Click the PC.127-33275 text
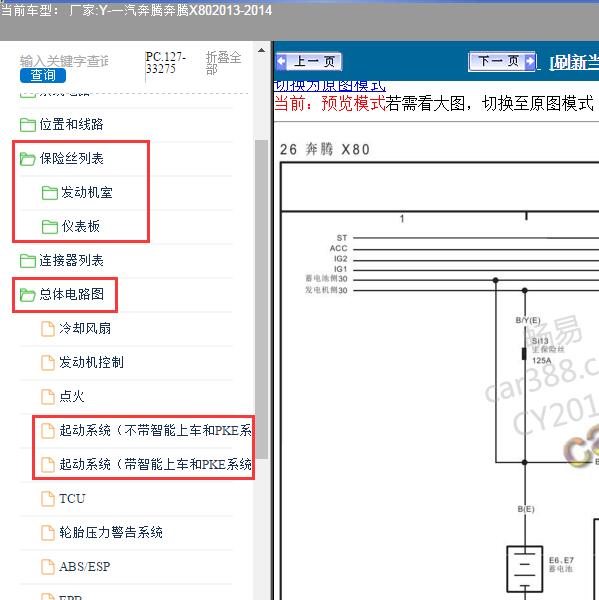599x600 pixels. [165, 63]
